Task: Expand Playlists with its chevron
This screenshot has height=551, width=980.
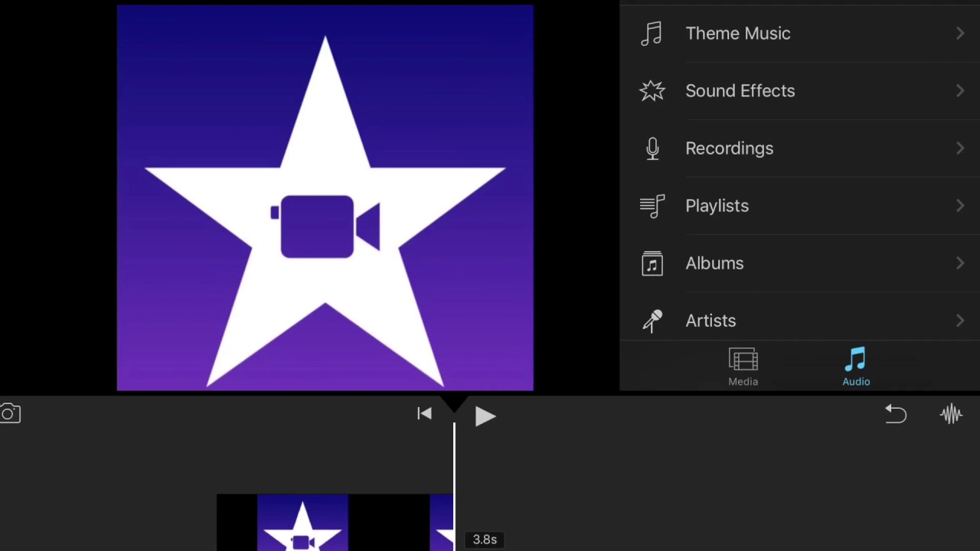Action: click(x=960, y=206)
